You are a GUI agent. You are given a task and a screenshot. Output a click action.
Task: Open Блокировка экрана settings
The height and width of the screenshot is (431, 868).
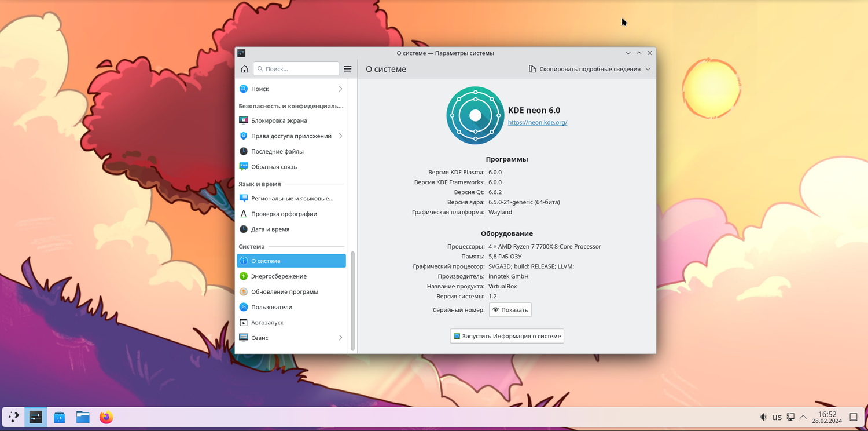point(291,120)
